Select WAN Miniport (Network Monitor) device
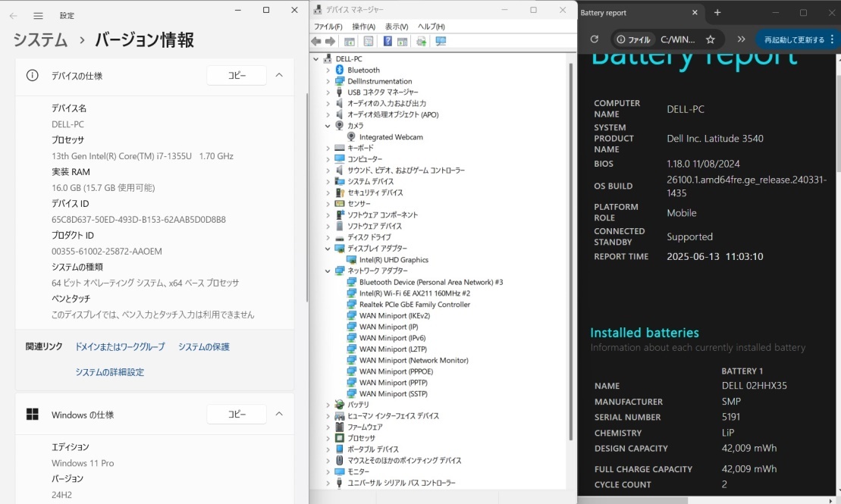 [413, 360]
